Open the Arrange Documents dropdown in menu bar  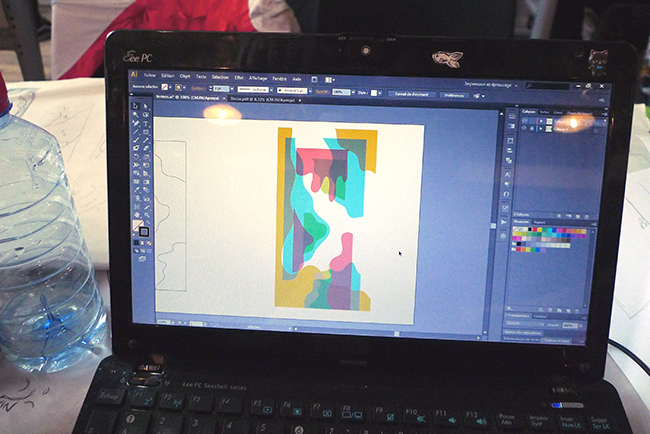coord(330,80)
